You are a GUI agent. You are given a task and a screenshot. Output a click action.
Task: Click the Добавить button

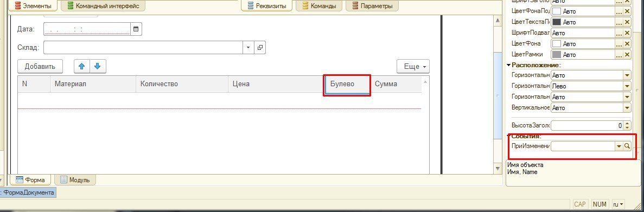click(x=40, y=67)
